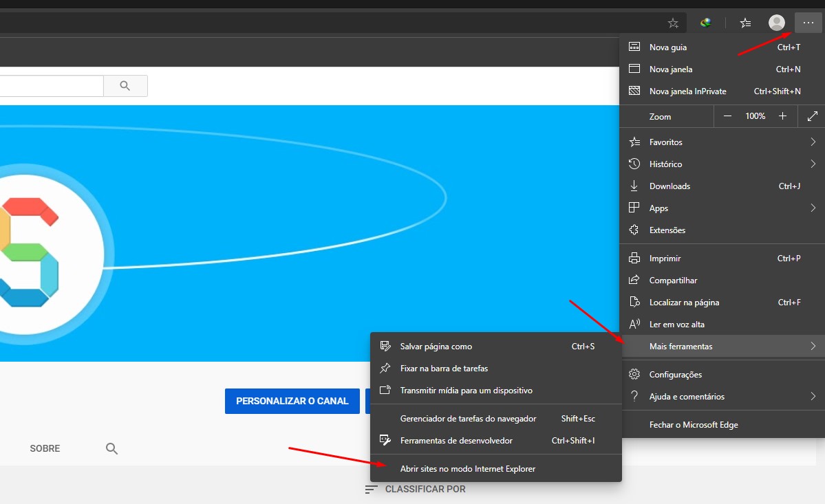This screenshot has height=504, width=825.
Task: Enter full screen with the diagonal arrows icon
Action: [x=813, y=116]
